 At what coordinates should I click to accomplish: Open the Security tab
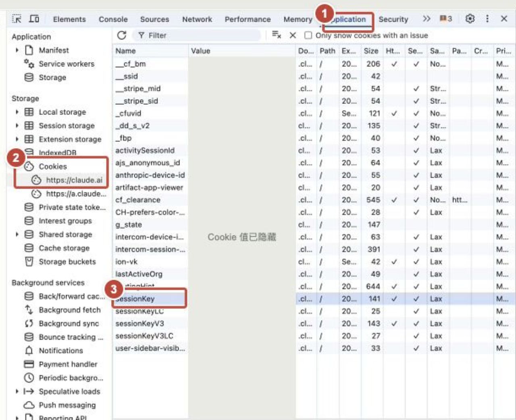click(x=393, y=19)
